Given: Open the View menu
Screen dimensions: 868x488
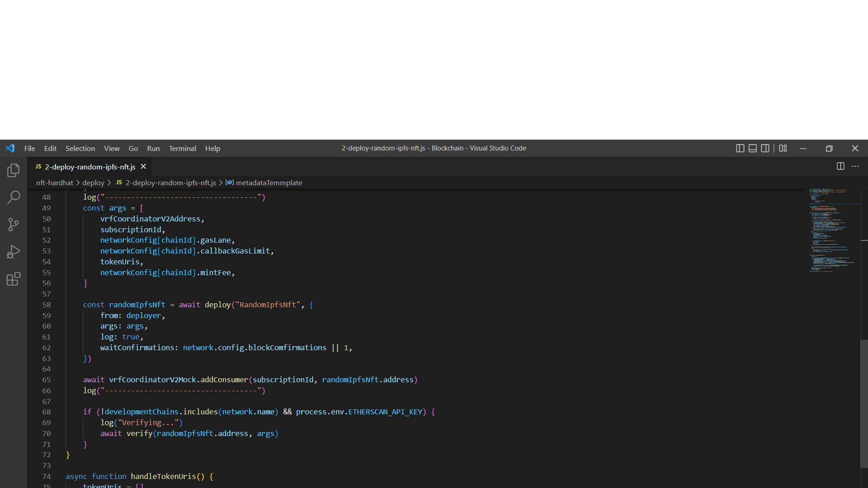Looking at the screenshot, I should pyautogui.click(x=112, y=148).
